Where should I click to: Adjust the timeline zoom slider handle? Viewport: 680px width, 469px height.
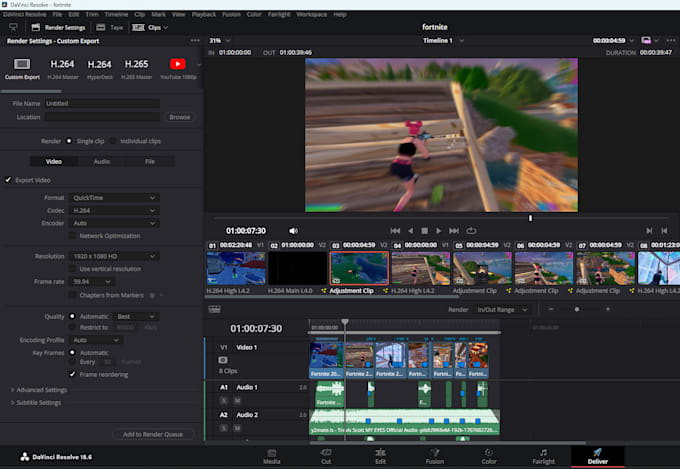click(x=576, y=309)
